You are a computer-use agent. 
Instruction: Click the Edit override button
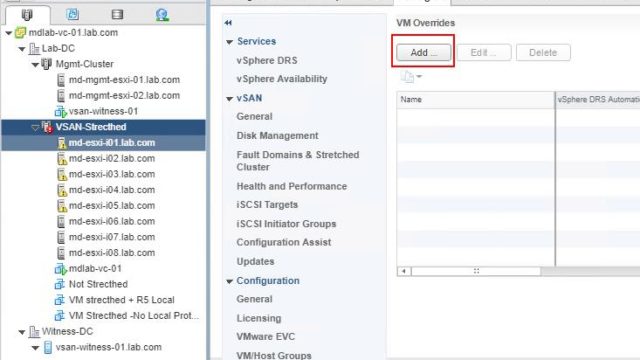(x=484, y=52)
